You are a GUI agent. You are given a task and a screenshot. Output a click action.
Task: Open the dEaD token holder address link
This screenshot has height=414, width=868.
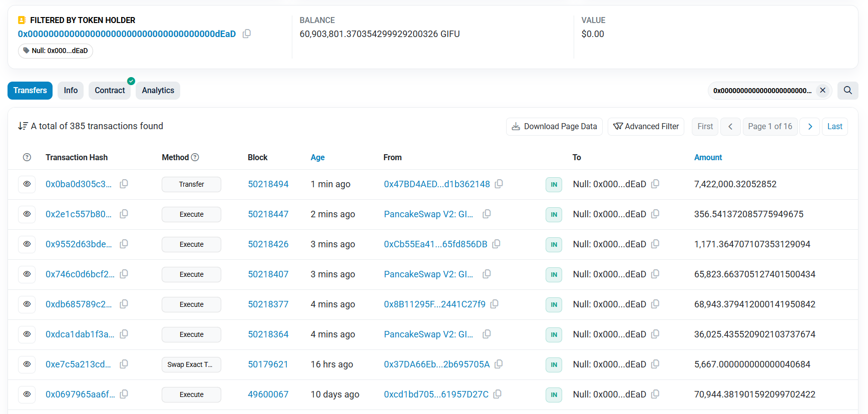tap(127, 34)
